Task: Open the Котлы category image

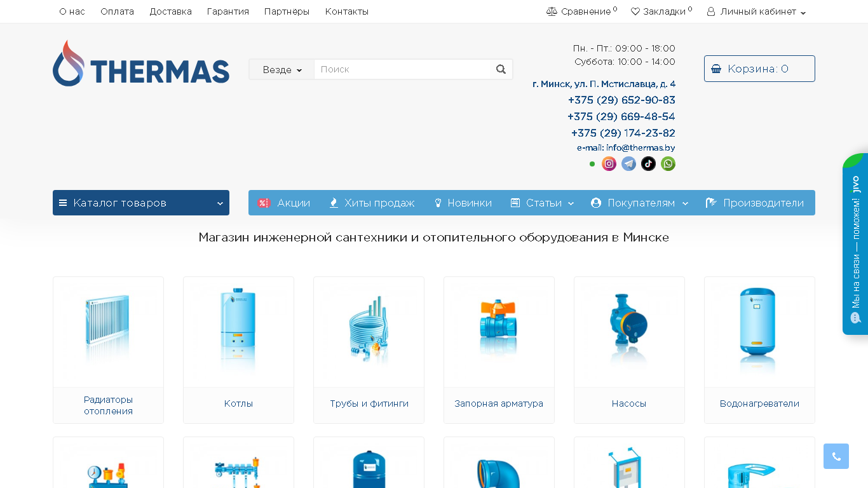Action: 238,332
